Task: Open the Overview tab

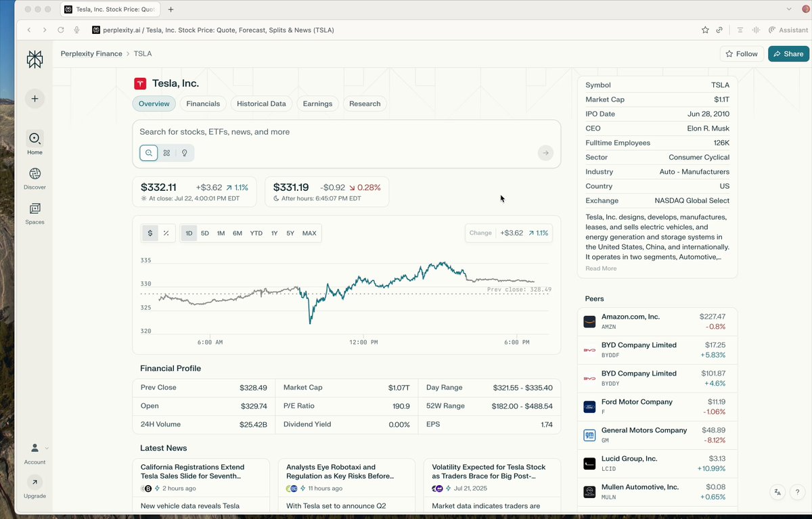Action: tap(154, 104)
